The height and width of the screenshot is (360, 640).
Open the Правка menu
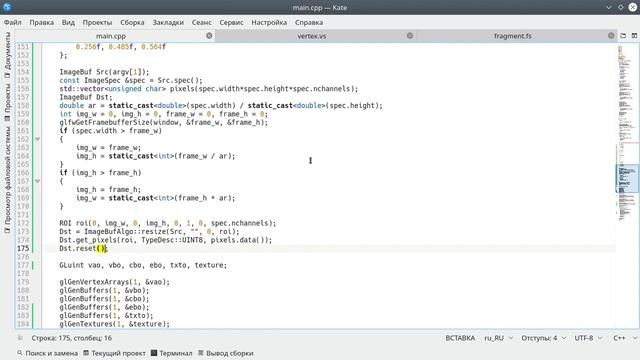42,22
